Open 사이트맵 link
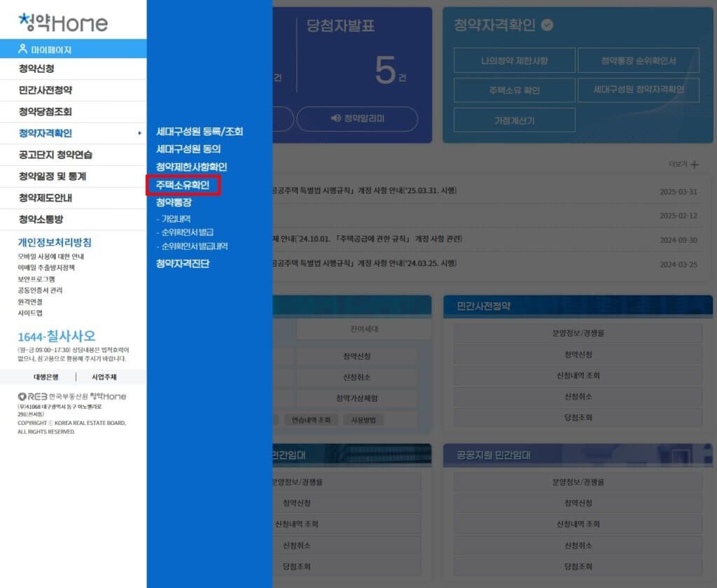This screenshot has width=717, height=588. 30,313
